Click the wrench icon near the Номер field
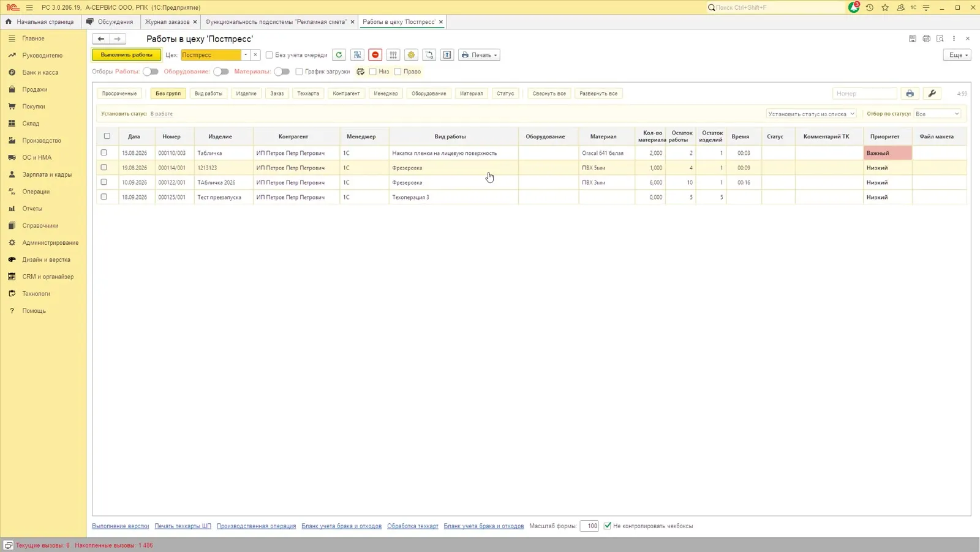This screenshot has width=980, height=552. [x=932, y=94]
